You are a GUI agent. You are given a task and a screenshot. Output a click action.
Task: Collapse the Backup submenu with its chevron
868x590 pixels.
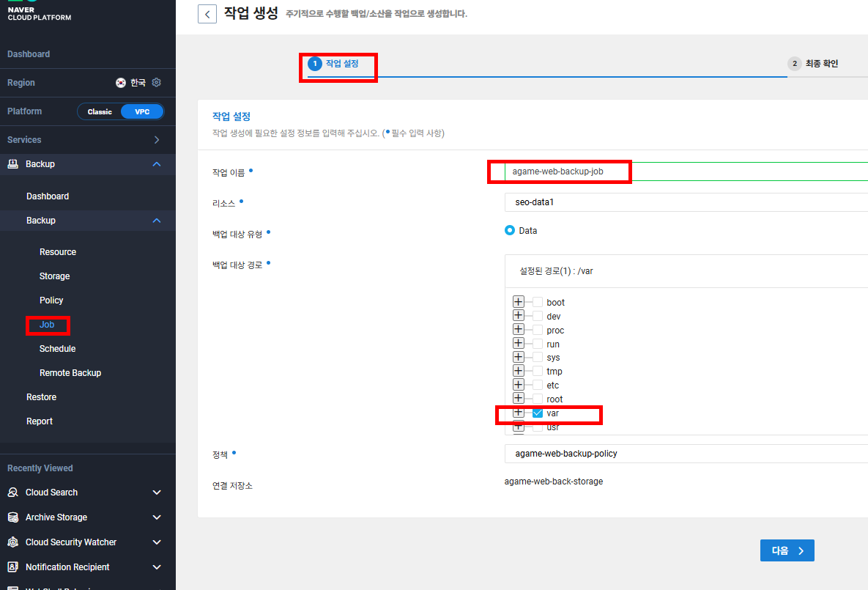click(156, 220)
